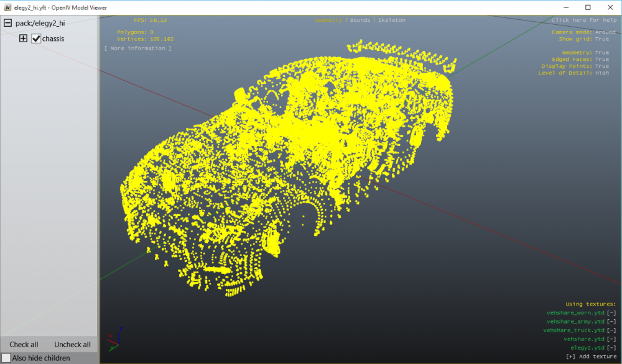Toggle the Display Points setting

pos(601,66)
